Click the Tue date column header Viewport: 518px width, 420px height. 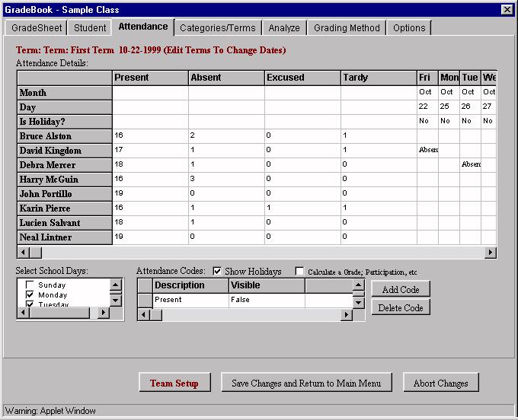[x=470, y=78]
